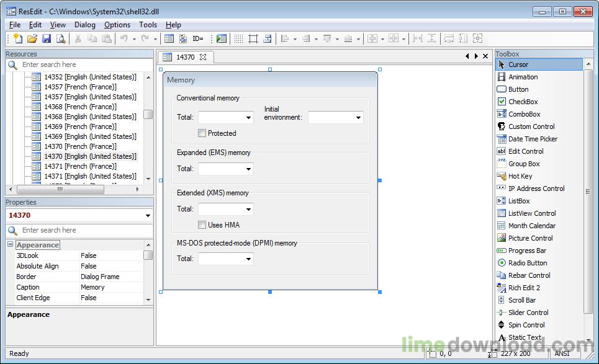Select resource 14371 French (France) in Resources
This screenshot has width=599, height=364.
click(81, 166)
